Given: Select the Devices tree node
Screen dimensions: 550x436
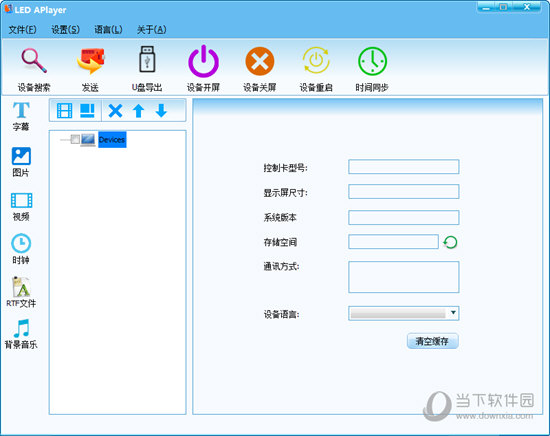Looking at the screenshot, I should [x=112, y=140].
